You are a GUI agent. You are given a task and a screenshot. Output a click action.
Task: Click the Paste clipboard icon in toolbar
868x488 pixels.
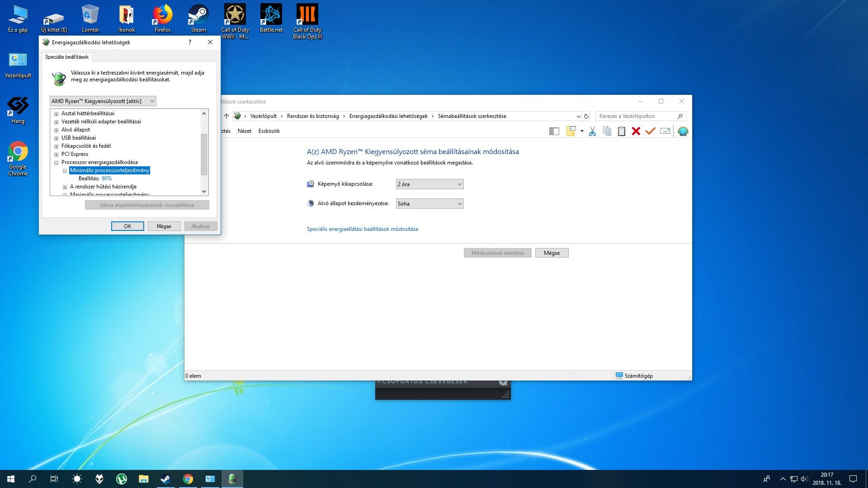pos(622,131)
